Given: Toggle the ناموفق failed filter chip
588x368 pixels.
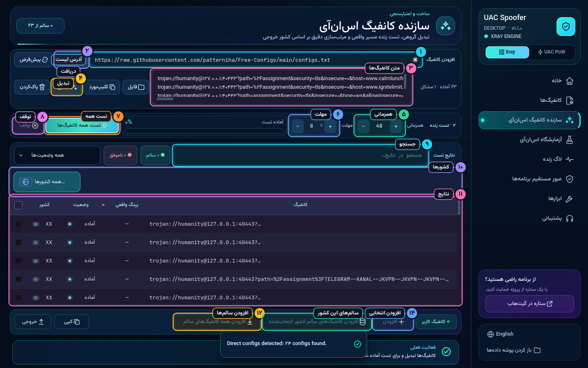Looking at the screenshot, I should [120, 155].
